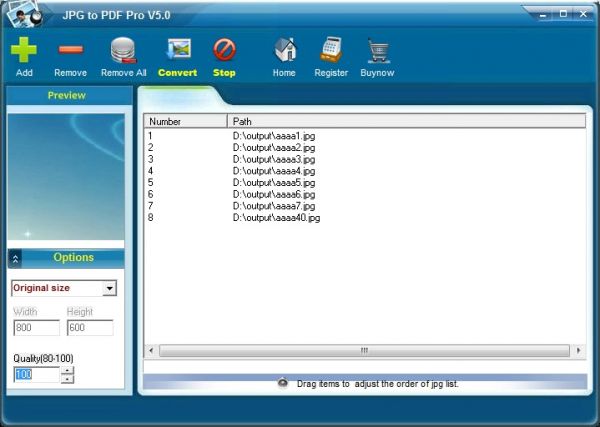600x427 pixels.
Task: Click the Height field showing 600
Action: point(90,328)
